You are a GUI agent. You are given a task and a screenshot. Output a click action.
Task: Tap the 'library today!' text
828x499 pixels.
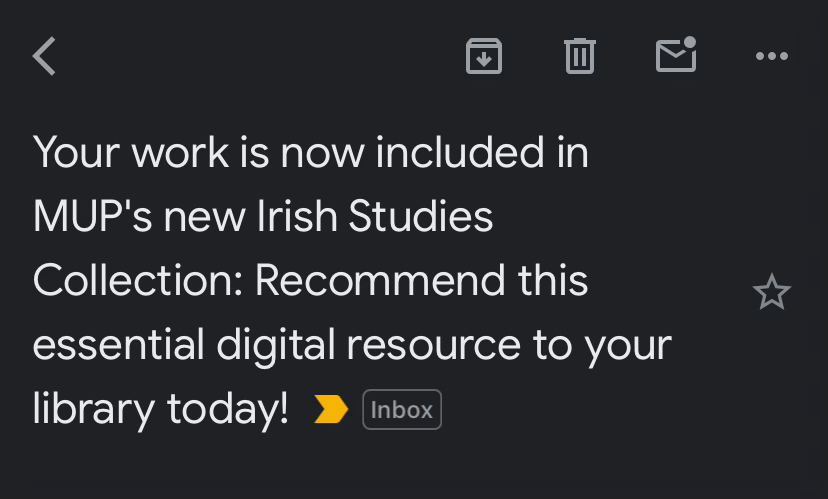161,409
